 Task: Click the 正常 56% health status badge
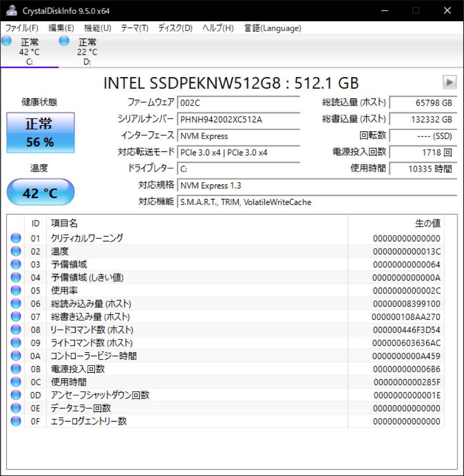coord(41,132)
